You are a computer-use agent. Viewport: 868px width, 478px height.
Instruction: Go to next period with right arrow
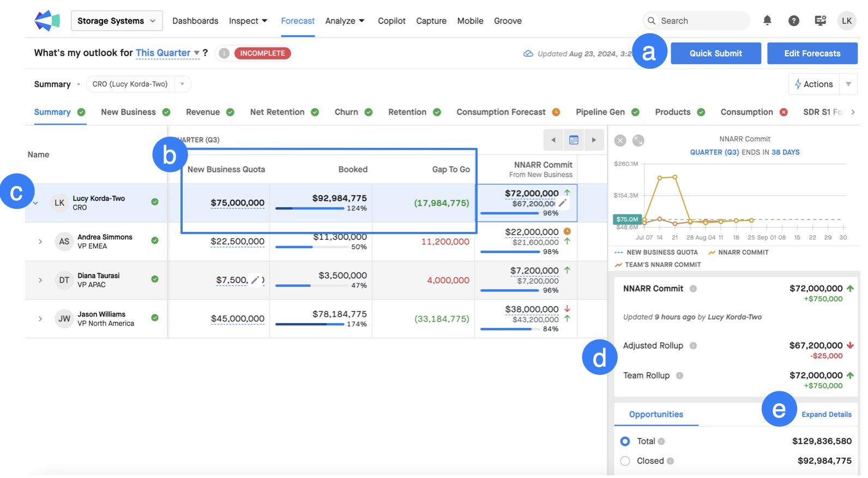point(594,140)
